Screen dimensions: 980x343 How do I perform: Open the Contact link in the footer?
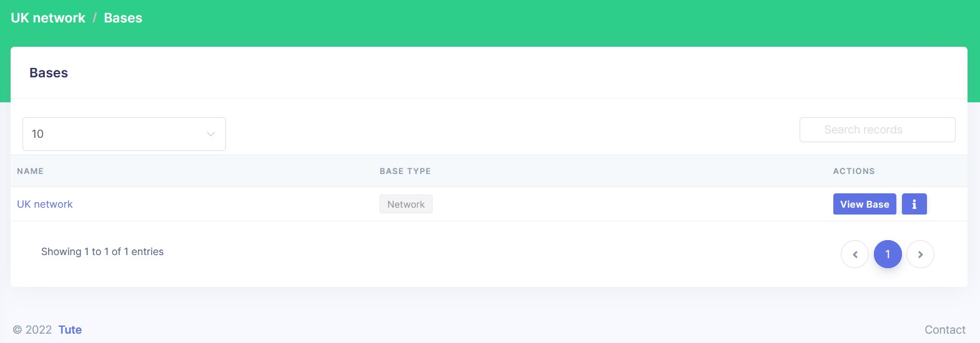(x=944, y=330)
